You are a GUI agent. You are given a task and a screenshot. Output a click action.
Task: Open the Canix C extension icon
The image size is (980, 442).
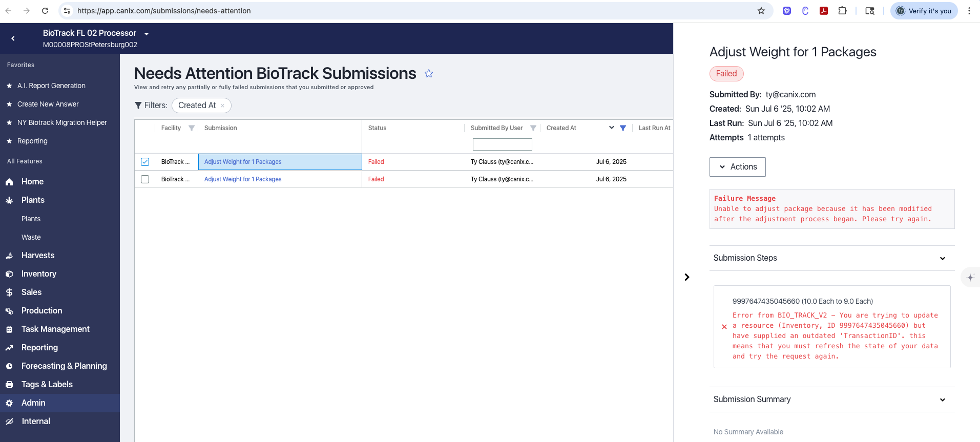(805, 11)
